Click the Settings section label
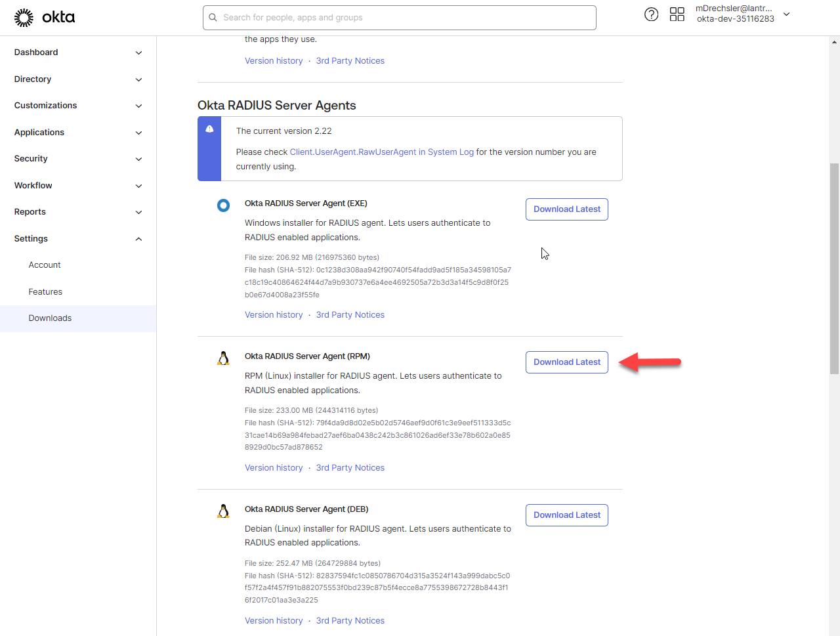The width and height of the screenshot is (840, 636). coord(31,239)
